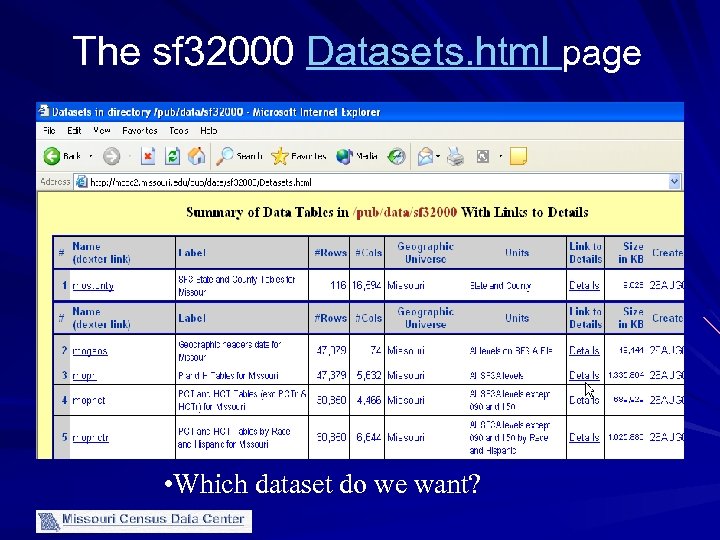Click the yellow note toolbar icon
This screenshot has height=540, width=720.
tap(518, 156)
